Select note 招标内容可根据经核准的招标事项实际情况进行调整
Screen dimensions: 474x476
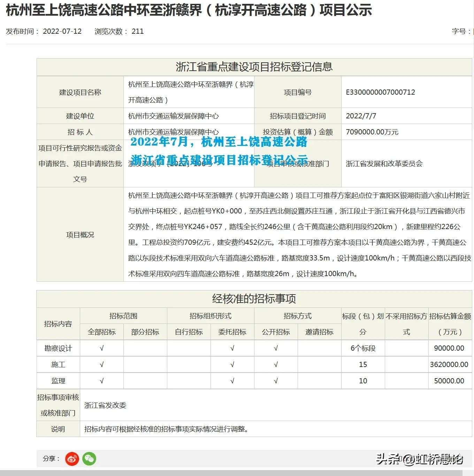[x=166, y=429]
